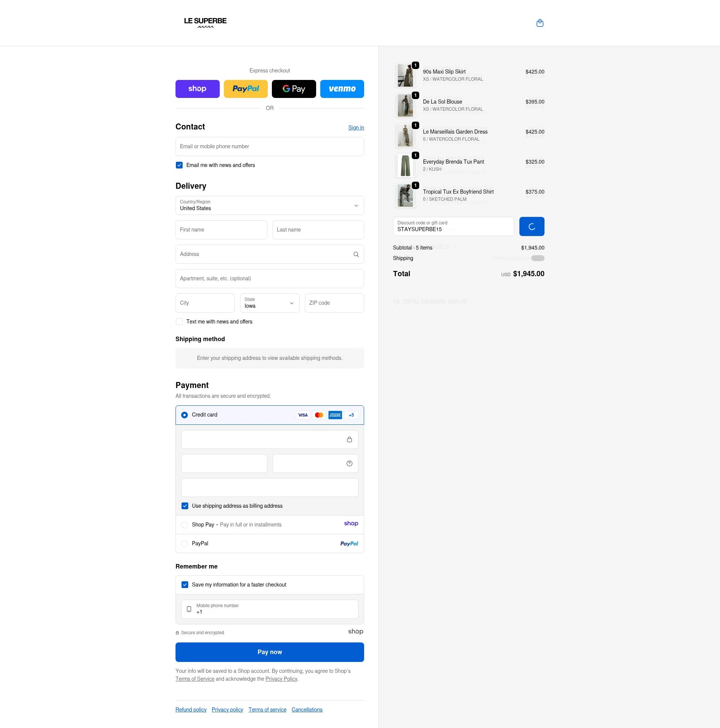Use the Google Pay express checkout option

coord(294,89)
